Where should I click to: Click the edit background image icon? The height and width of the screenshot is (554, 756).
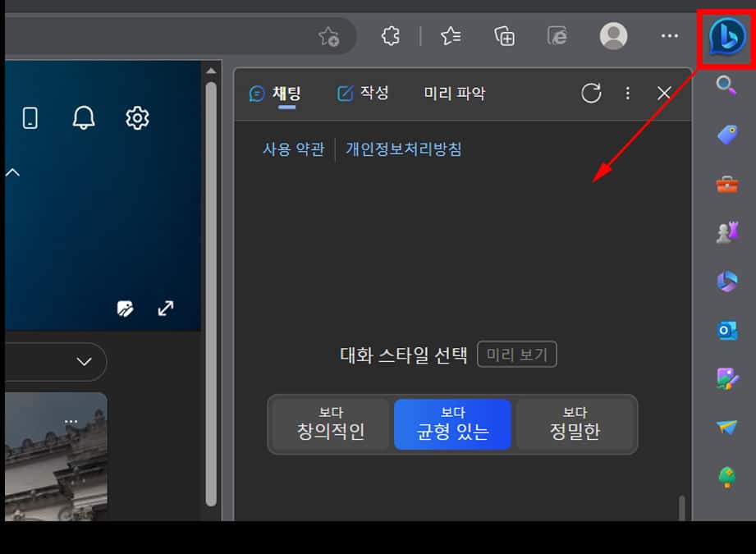(126, 309)
